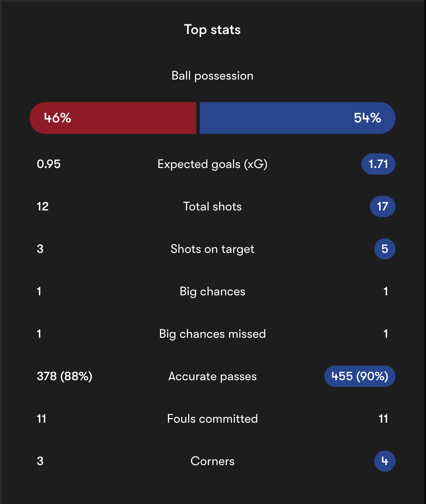426x504 pixels.
Task: Click the 1.71 xG blue badge
Action: tap(378, 164)
